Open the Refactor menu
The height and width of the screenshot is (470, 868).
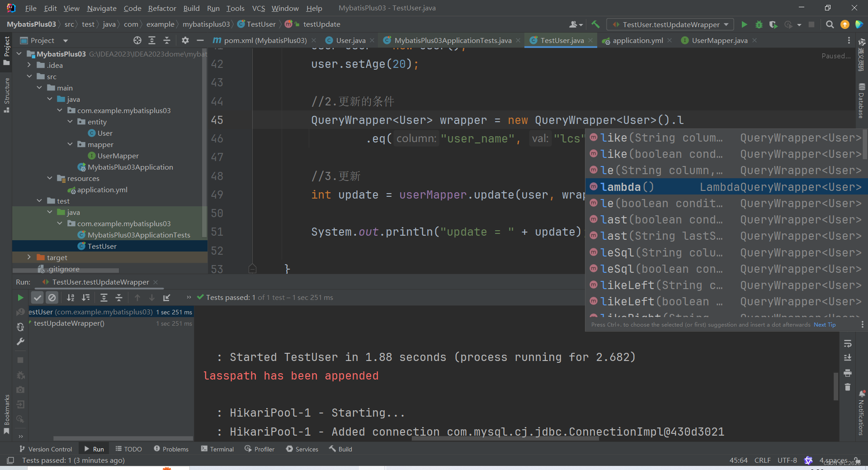pyautogui.click(x=162, y=8)
